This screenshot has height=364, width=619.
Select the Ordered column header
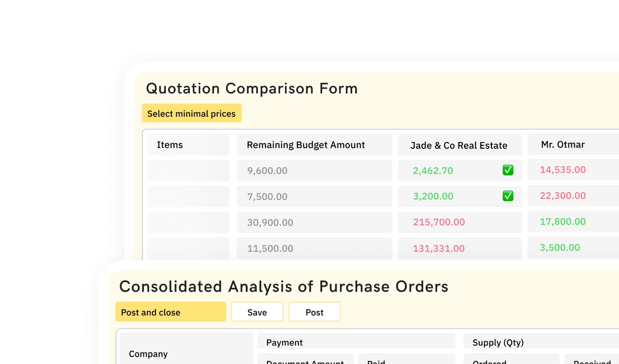[x=489, y=361]
